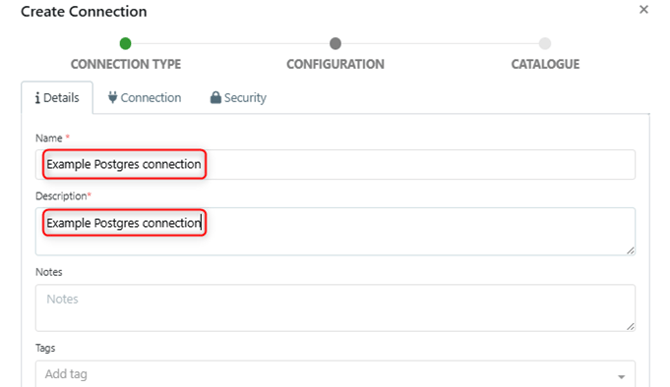Open the Details tab
The width and height of the screenshot is (670, 387).
(x=57, y=97)
